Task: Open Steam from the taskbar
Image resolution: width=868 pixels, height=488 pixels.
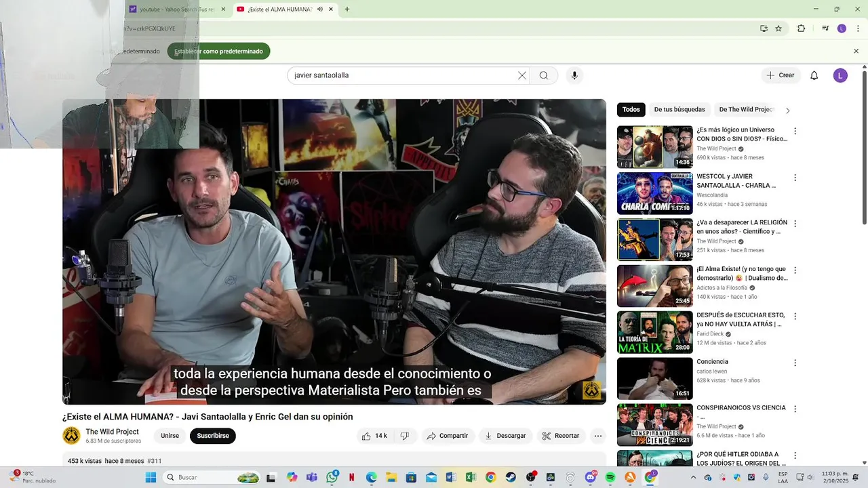Action: (511, 477)
